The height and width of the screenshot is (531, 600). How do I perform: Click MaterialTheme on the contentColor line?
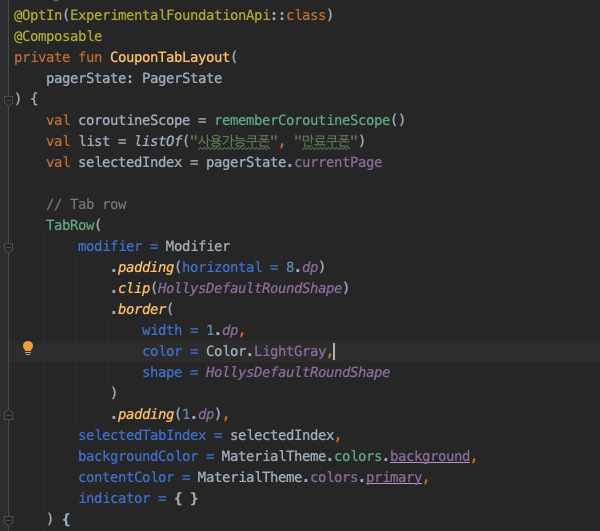[x=250, y=477]
